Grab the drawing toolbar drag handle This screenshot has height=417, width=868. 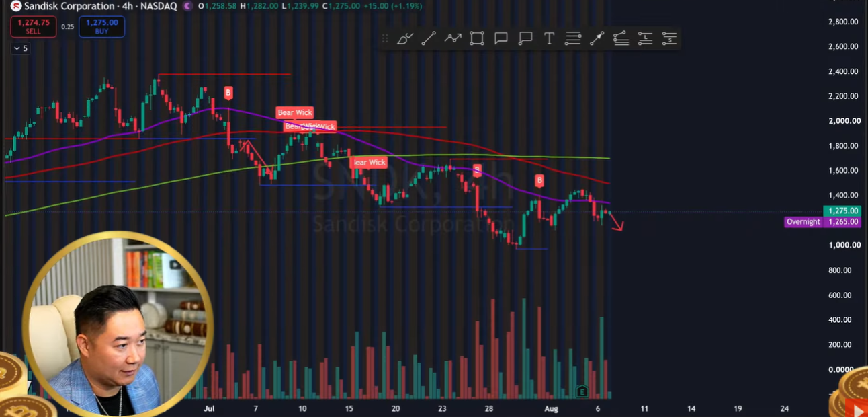385,38
